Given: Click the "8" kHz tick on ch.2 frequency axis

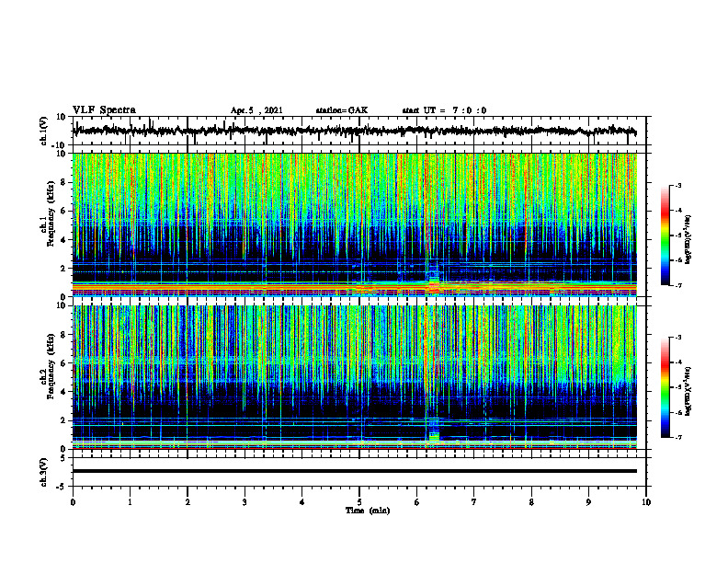Looking at the screenshot, I should coord(64,335).
